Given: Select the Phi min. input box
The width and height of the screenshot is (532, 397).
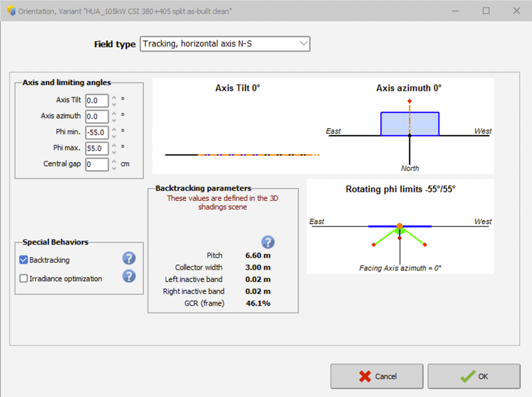Looking at the screenshot, I should coord(97,132).
